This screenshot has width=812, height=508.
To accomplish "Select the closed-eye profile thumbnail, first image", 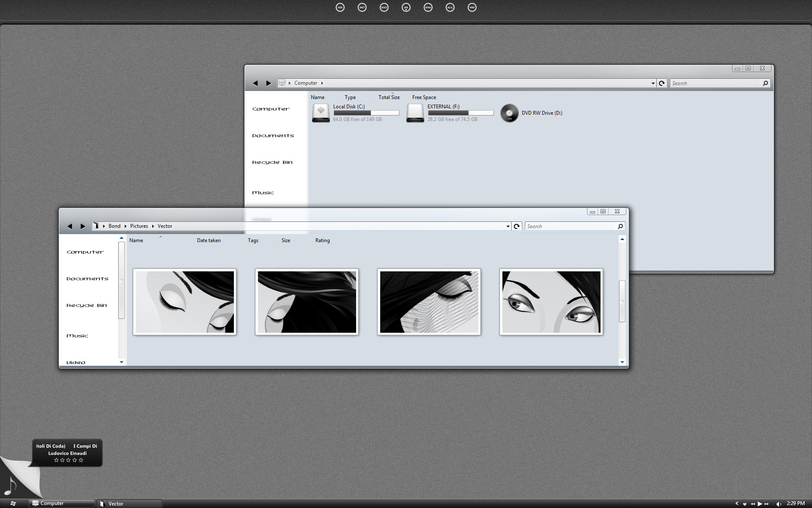I will pyautogui.click(x=184, y=302).
